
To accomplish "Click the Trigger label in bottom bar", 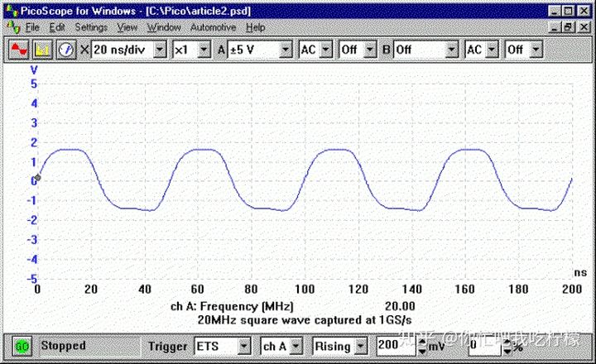I will click(167, 347).
